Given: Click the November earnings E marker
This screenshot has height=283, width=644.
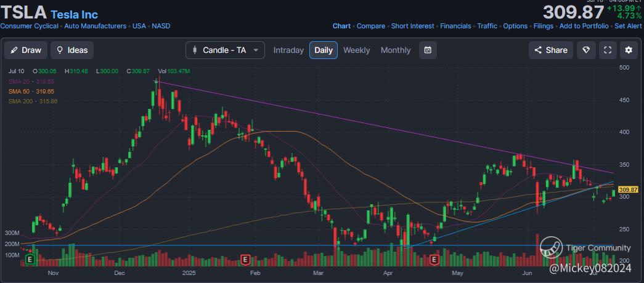Looking at the screenshot, I should coord(29,259).
